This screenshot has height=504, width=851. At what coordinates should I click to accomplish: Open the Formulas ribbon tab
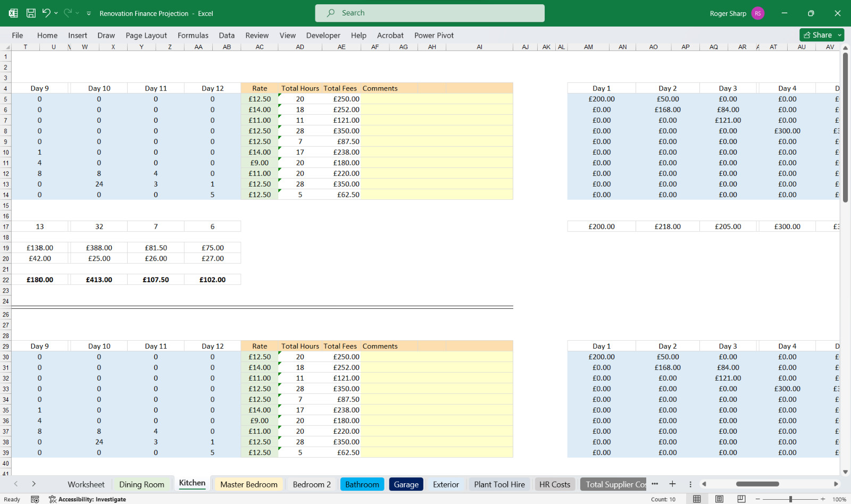(x=193, y=35)
